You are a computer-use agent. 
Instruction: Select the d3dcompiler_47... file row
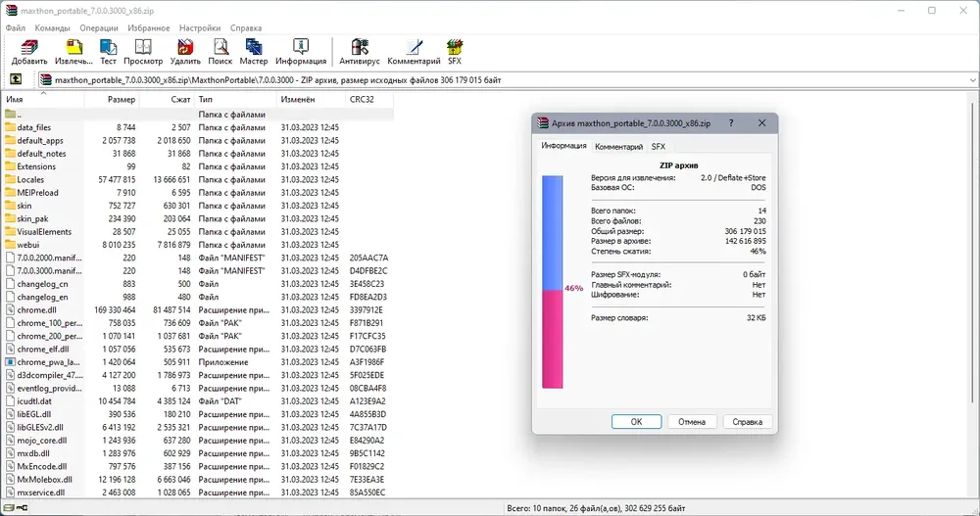point(199,375)
